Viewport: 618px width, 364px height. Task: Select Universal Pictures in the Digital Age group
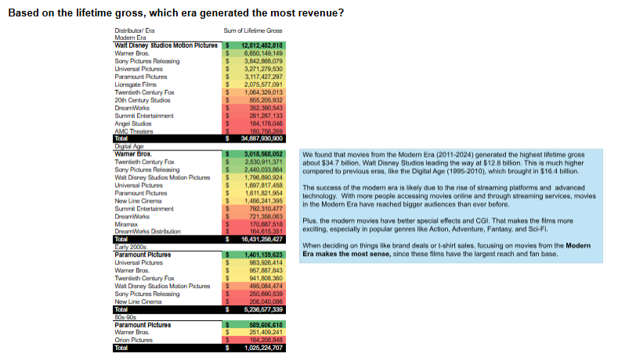click(139, 186)
